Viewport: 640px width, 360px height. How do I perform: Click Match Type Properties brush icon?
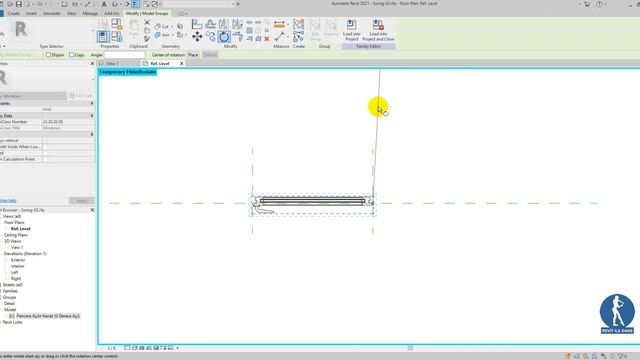coord(147,39)
